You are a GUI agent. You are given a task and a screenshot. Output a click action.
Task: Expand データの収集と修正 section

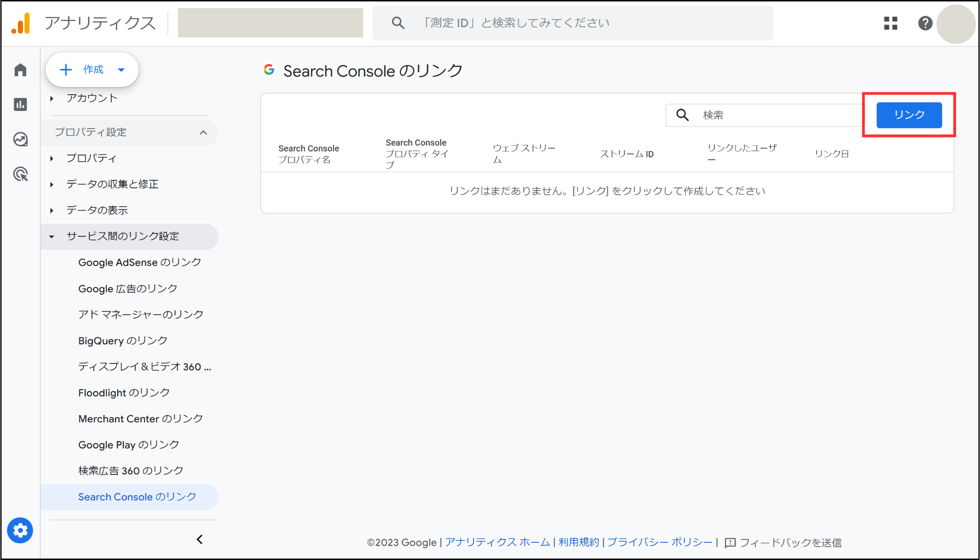[52, 184]
